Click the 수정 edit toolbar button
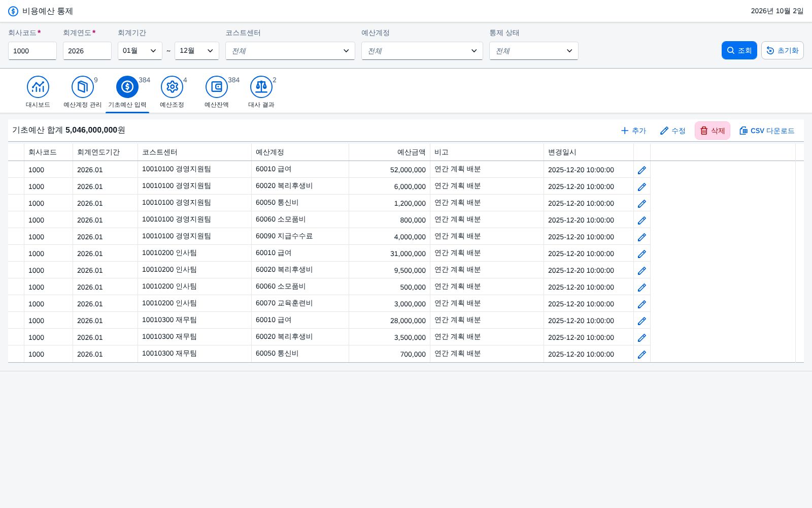 [x=673, y=131]
